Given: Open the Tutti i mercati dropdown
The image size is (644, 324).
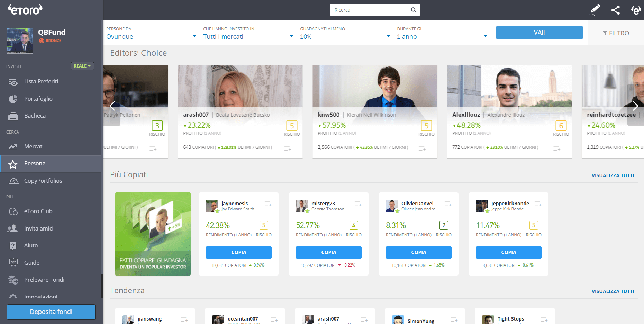Looking at the screenshot, I should 248,33.
